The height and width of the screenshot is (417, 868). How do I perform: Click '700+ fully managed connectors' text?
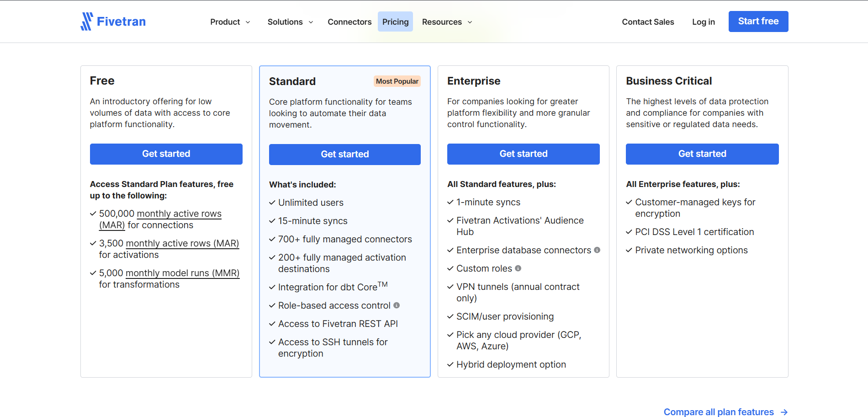tap(345, 239)
